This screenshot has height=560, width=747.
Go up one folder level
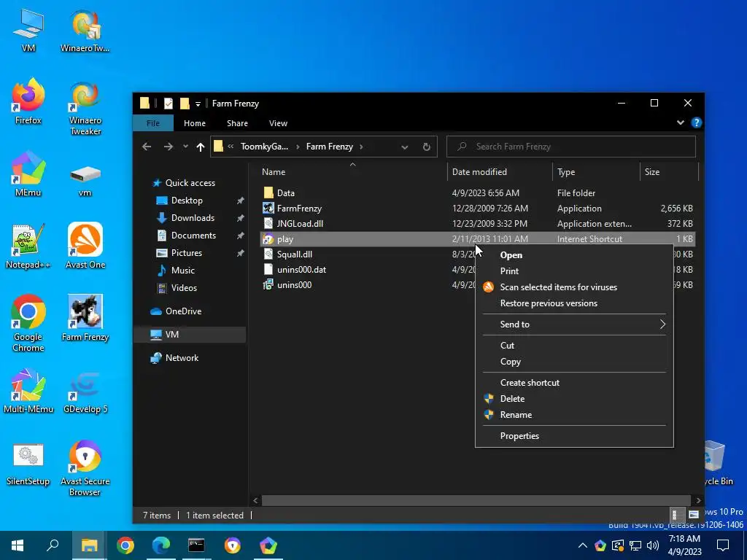[201, 147]
